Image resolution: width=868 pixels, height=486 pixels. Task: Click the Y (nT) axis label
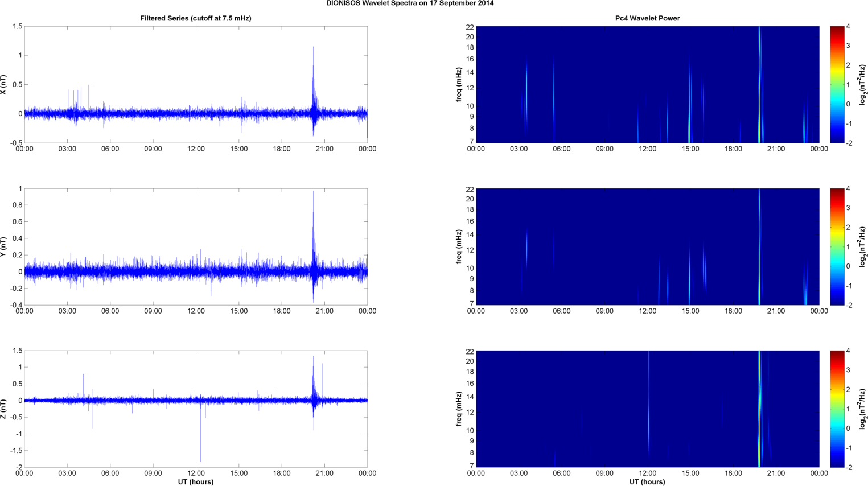pos(3,247)
